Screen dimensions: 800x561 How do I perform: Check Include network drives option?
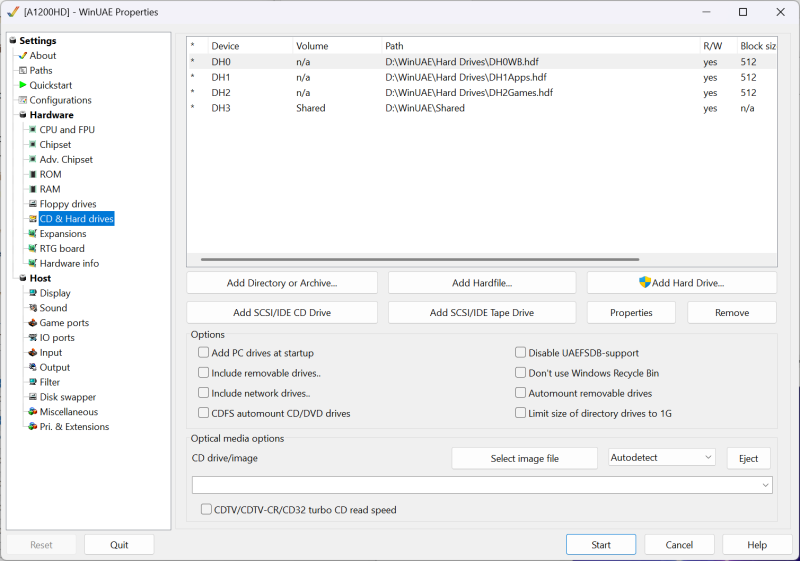[x=204, y=393]
